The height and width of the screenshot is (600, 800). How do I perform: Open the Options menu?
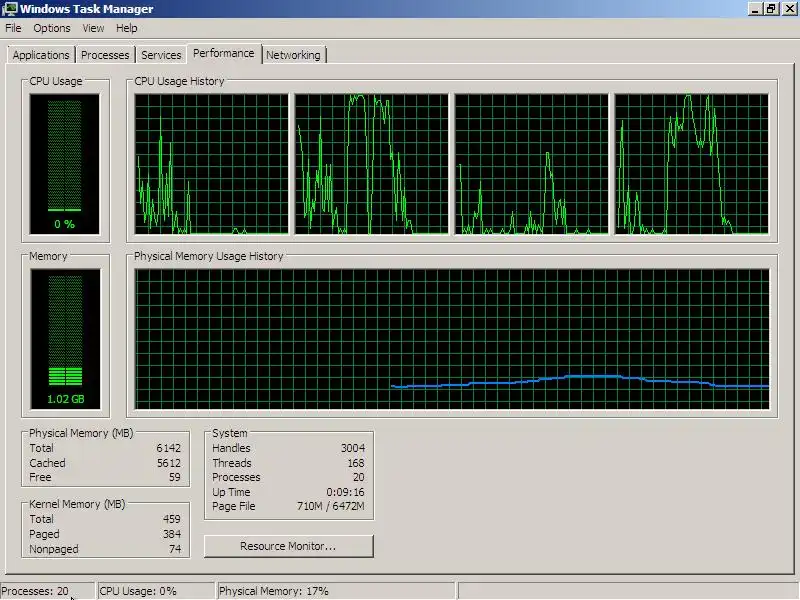coord(52,28)
